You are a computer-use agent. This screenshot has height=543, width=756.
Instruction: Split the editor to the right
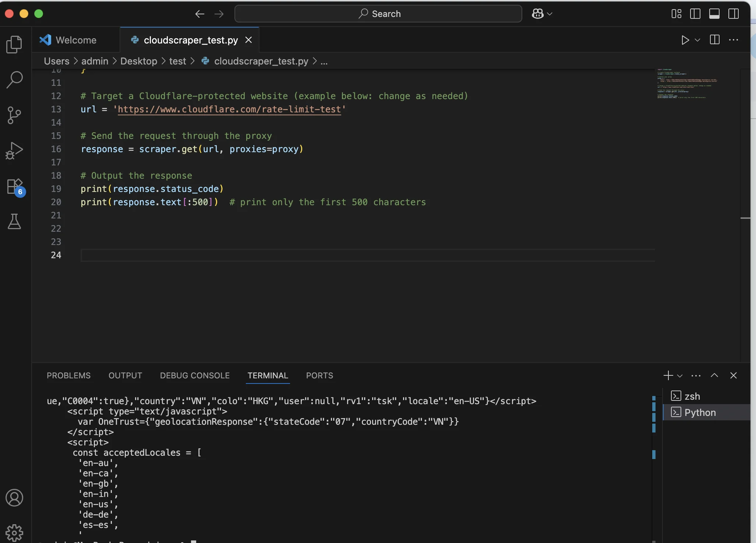click(715, 40)
